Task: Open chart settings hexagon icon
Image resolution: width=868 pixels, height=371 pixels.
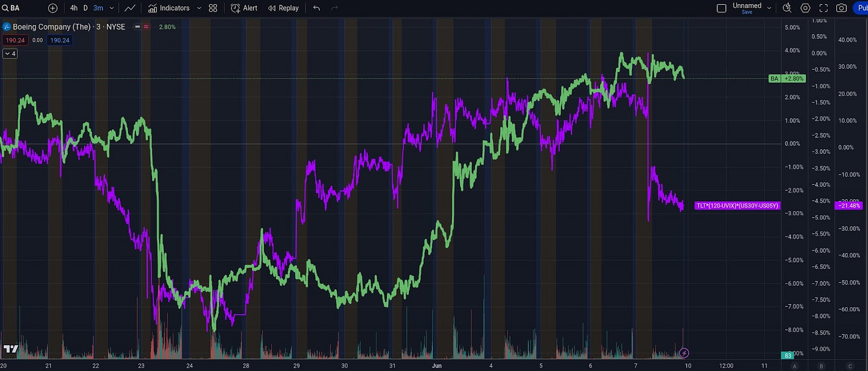Action: point(805,8)
